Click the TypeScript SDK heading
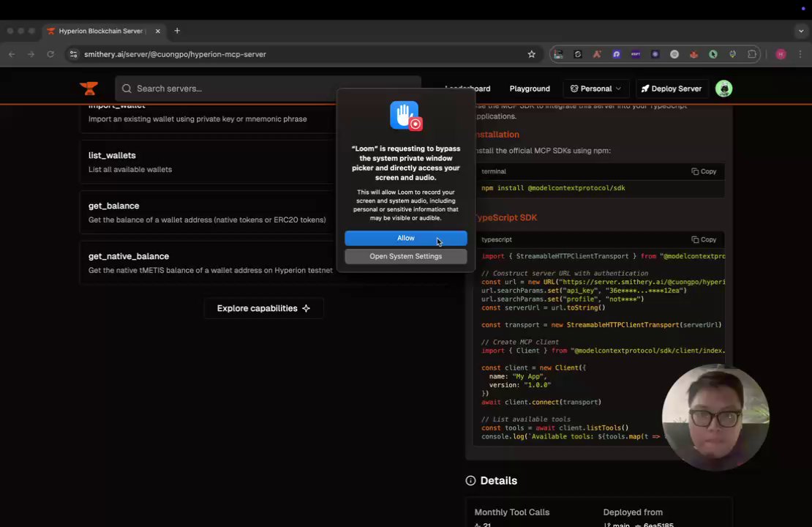 pyautogui.click(x=505, y=217)
